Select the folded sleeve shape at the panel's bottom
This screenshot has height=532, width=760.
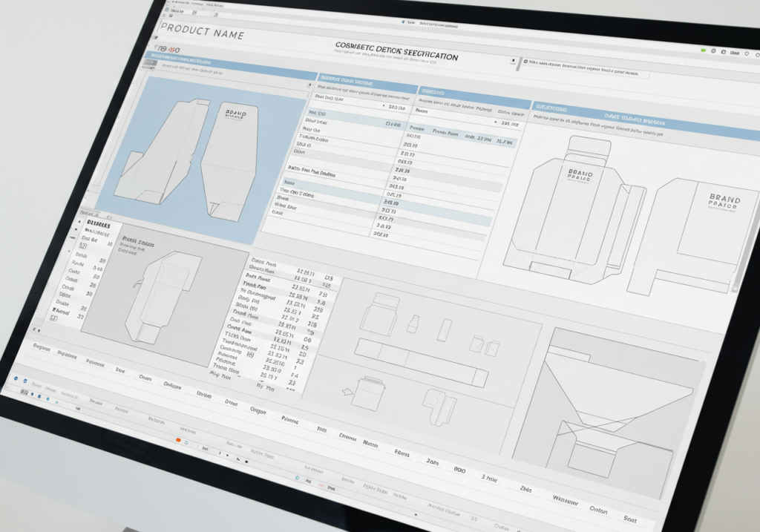(439, 407)
